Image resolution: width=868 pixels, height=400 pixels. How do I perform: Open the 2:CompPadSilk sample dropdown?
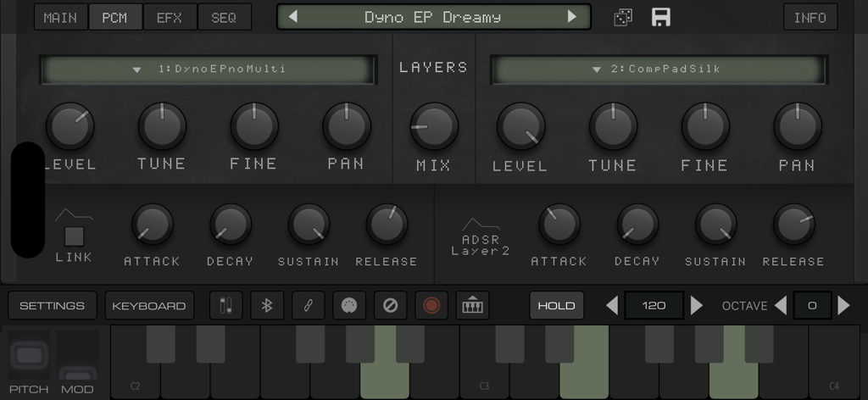(659, 69)
